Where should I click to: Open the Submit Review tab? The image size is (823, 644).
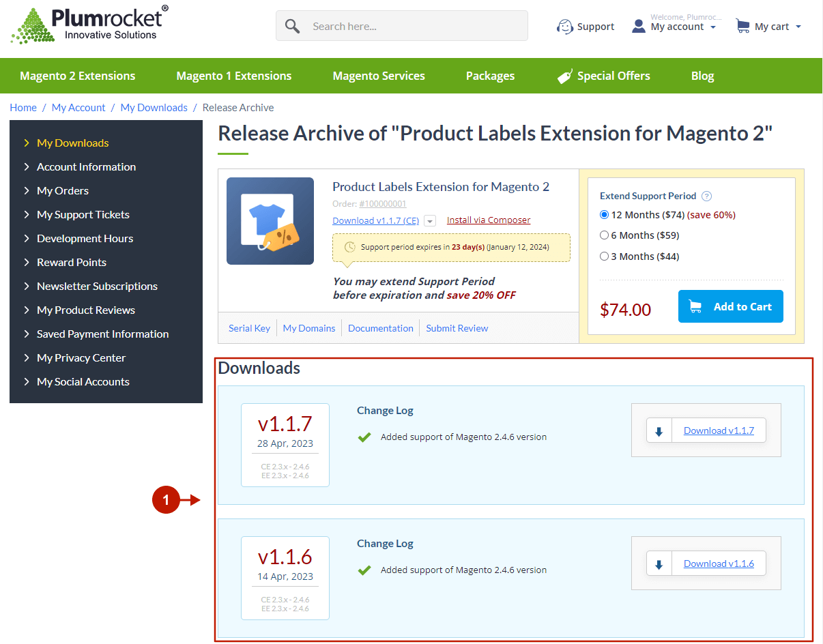457,328
